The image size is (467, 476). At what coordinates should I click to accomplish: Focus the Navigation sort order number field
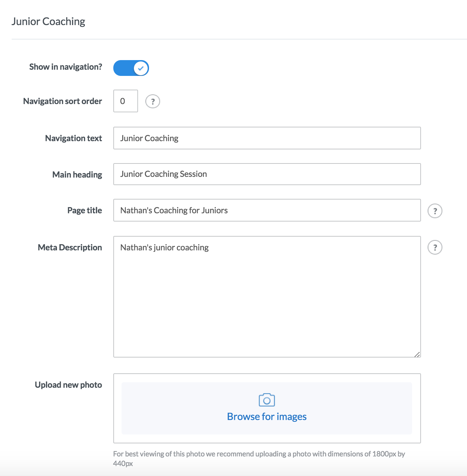pyautogui.click(x=126, y=101)
